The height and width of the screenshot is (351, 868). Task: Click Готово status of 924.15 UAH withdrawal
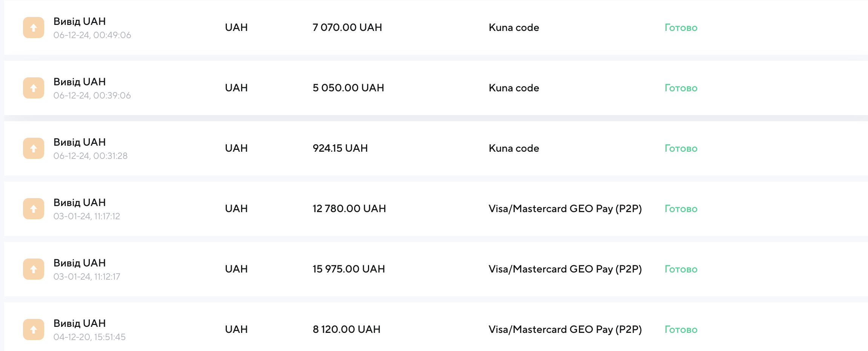(681, 148)
